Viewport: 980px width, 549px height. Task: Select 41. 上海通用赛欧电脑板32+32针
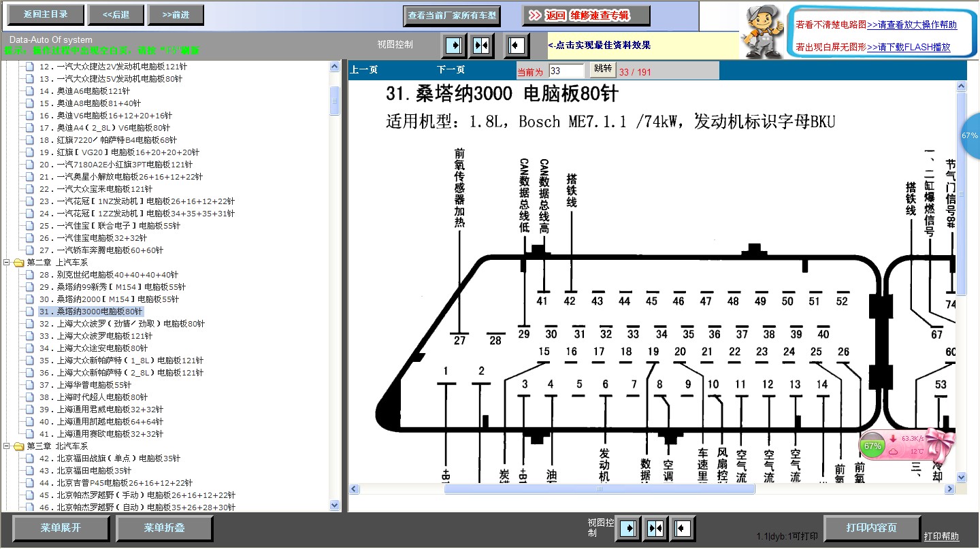tap(101, 434)
